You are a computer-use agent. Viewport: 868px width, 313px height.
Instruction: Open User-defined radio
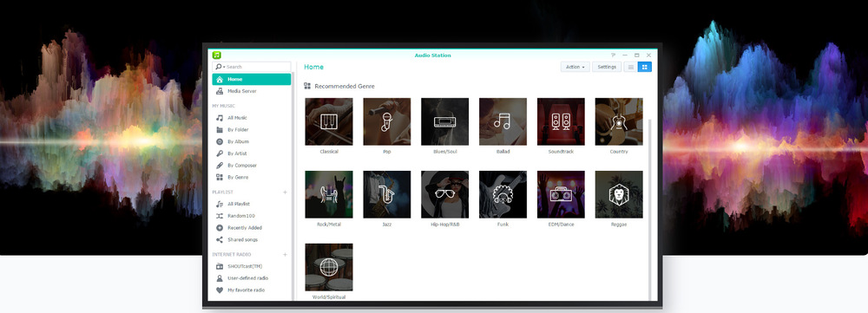click(x=252, y=278)
